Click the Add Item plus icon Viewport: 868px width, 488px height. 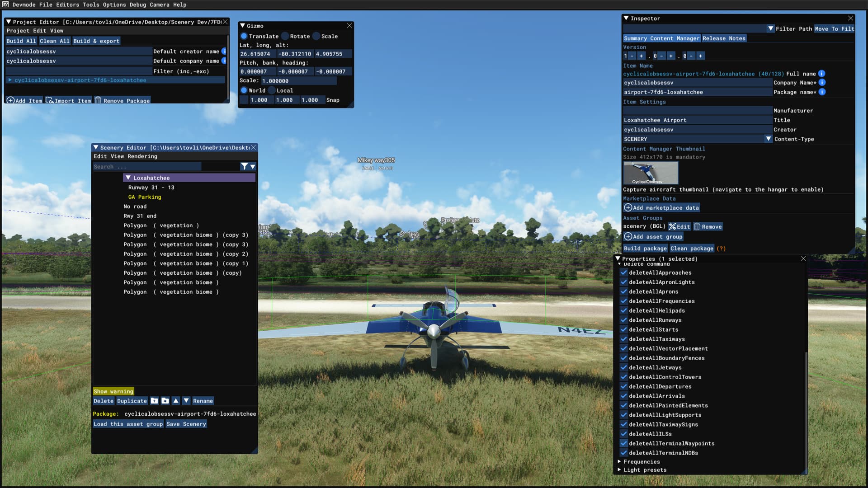(11, 100)
